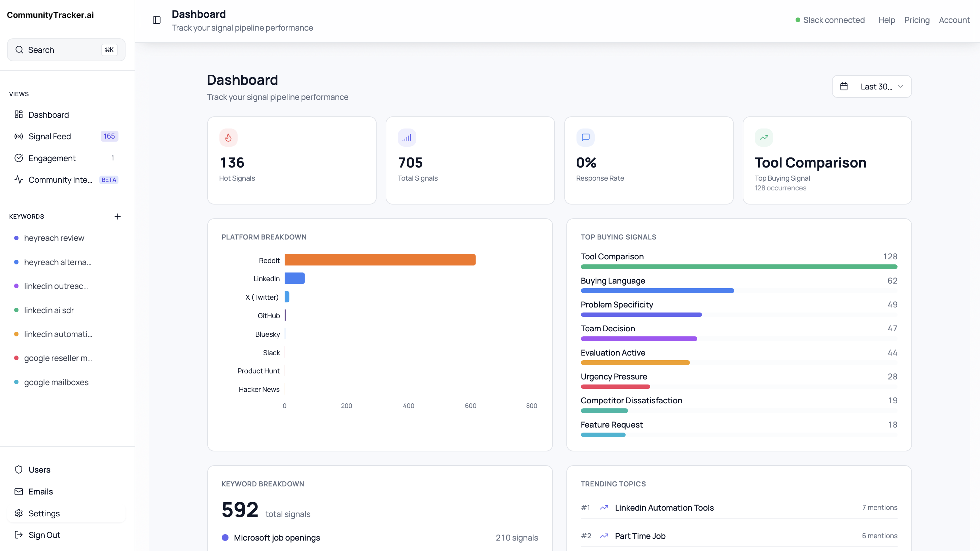Click the Settings gear icon
Viewport: 980px width, 551px height.
coord(19,513)
